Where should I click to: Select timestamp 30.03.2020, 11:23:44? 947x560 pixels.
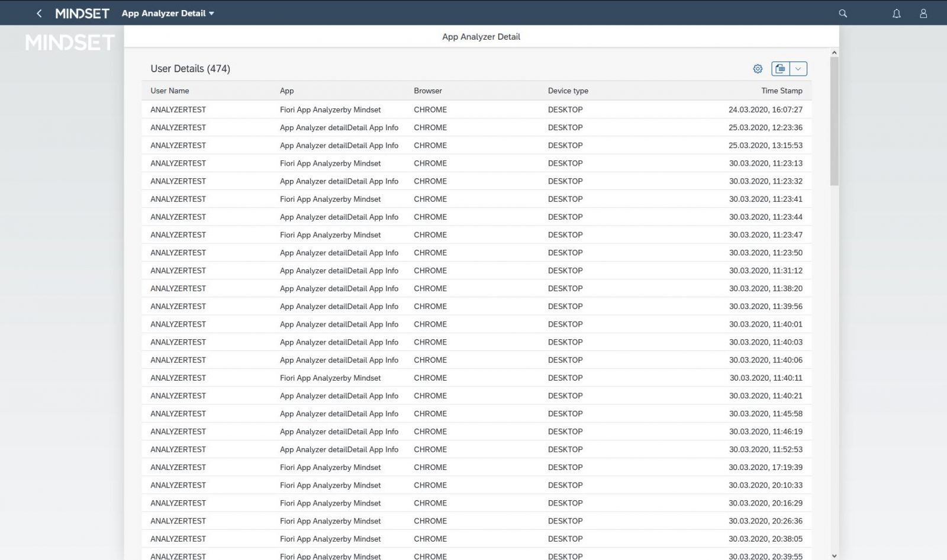766,217
